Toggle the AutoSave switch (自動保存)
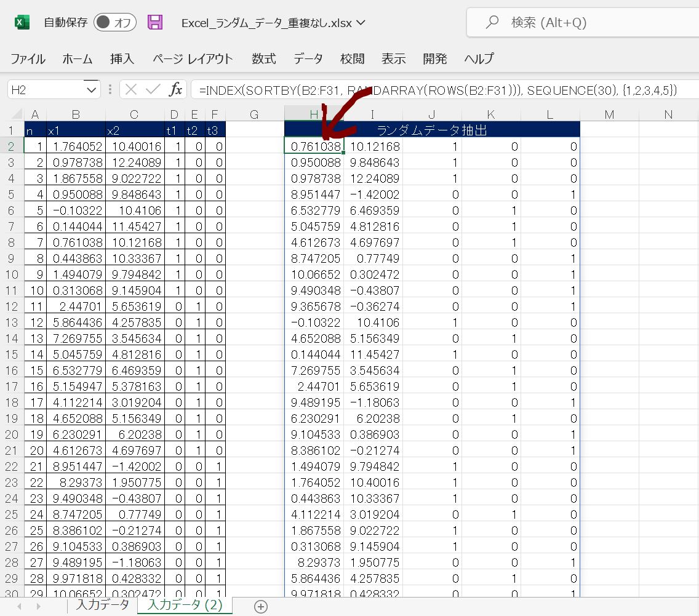The width and height of the screenshot is (699, 616). coord(115,22)
